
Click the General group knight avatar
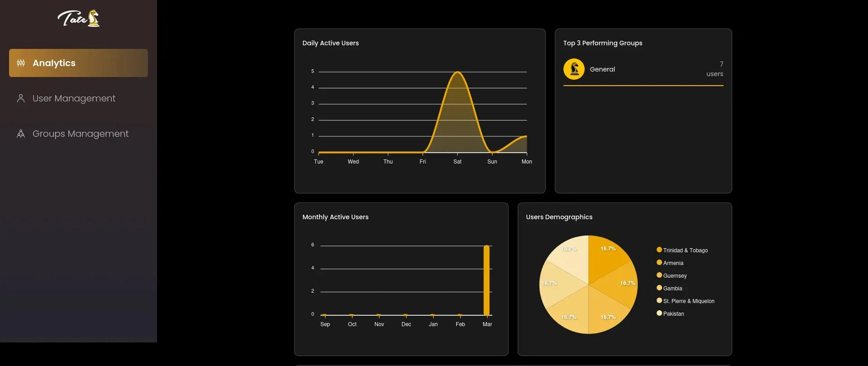[574, 69]
